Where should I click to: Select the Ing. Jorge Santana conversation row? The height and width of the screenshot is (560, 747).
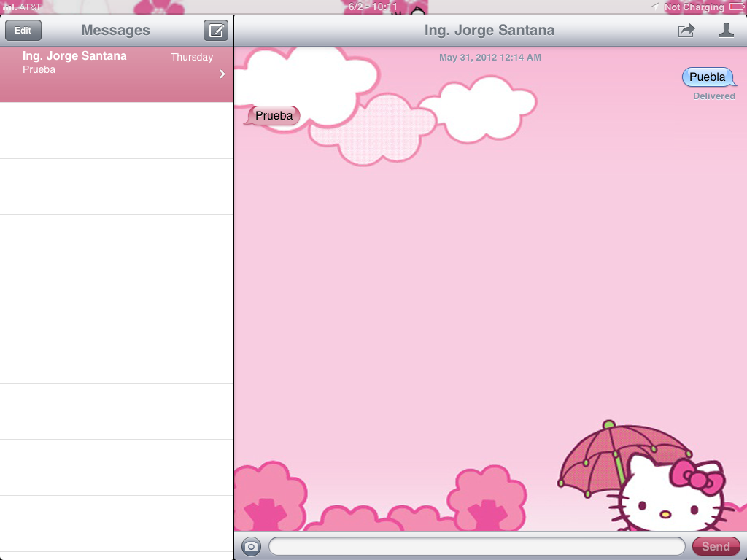click(117, 74)
